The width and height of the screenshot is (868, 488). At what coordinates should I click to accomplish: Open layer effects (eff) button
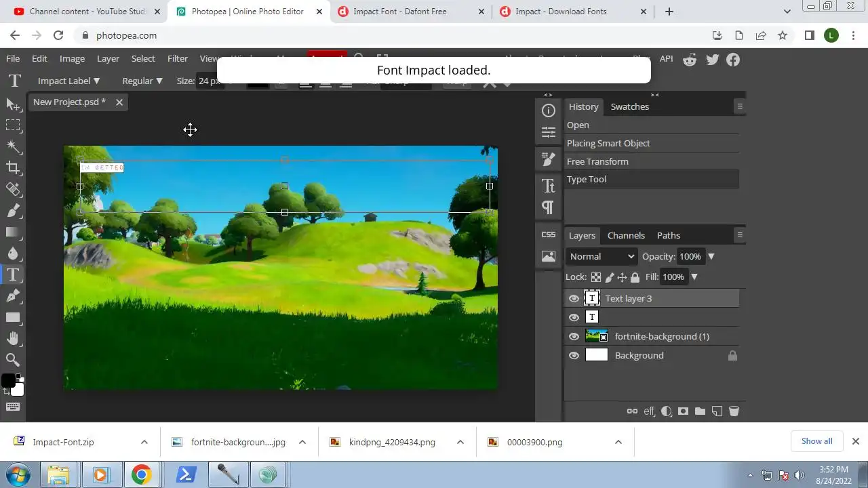point(650,411)
